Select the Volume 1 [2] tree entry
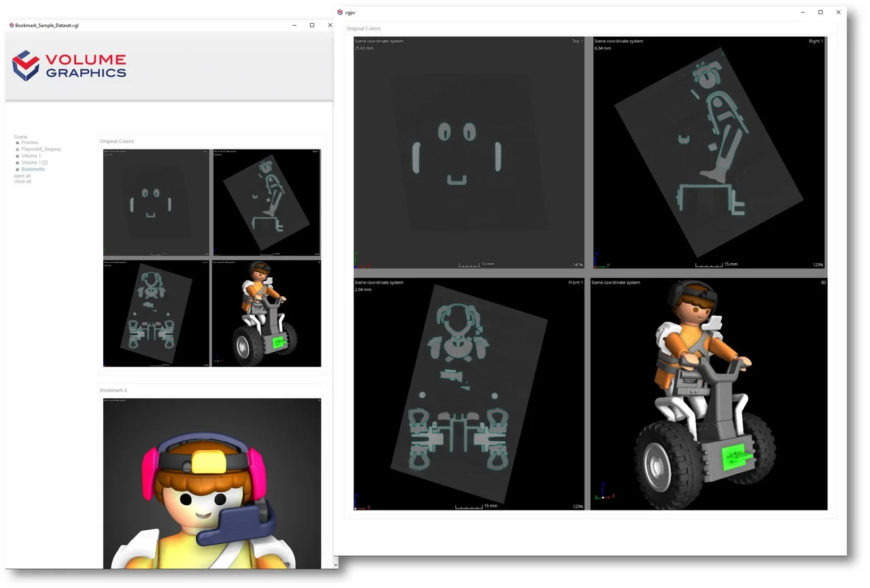Viewport: 870px width, 588px height. (x=35, y=162)
